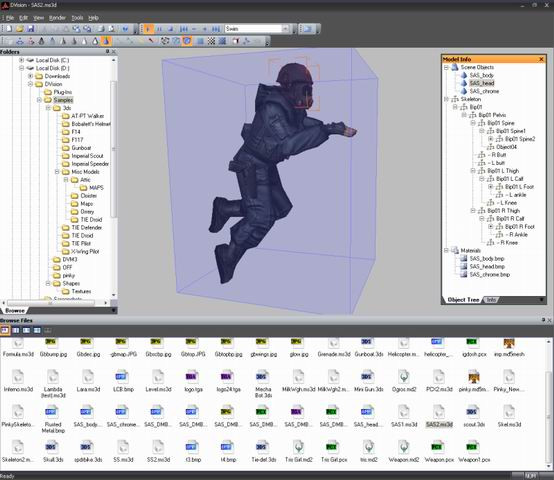
Task: Select the SAS_head.bmp material
Action: click(487, 267)
